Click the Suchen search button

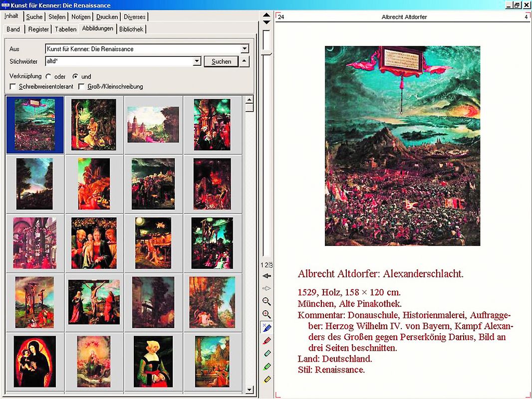click(x=221, y=61)
